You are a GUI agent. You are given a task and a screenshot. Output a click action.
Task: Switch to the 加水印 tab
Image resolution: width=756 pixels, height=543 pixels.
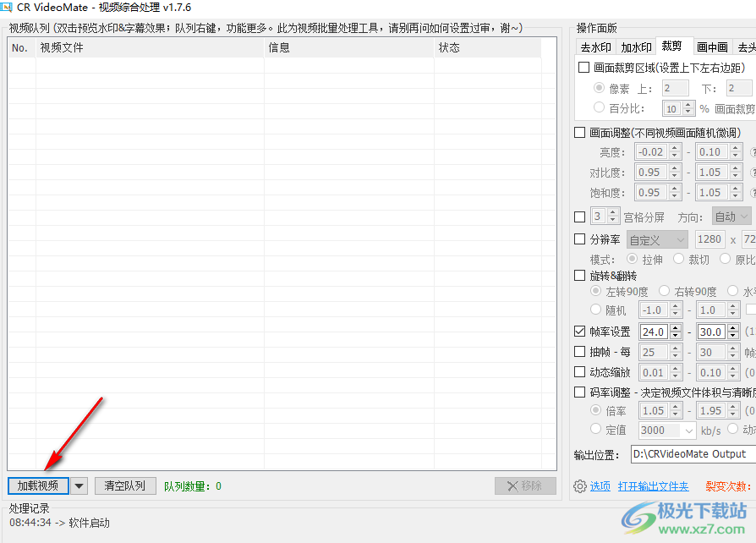637,47
